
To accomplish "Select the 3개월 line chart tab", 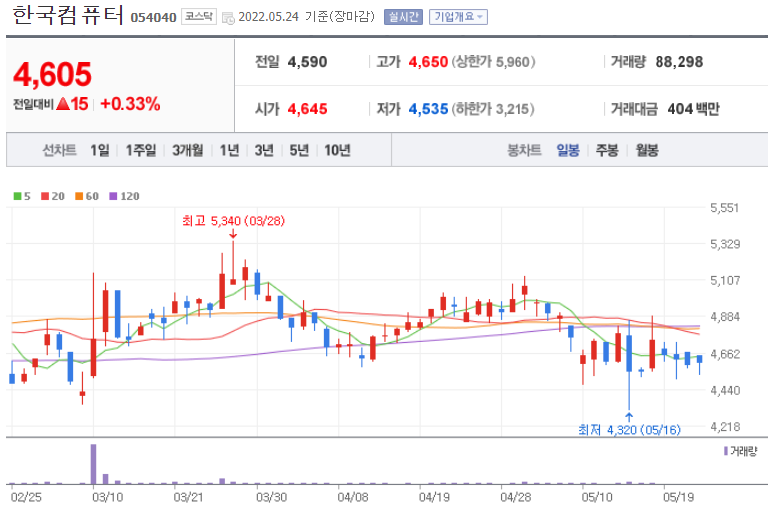I will [188, 150].
